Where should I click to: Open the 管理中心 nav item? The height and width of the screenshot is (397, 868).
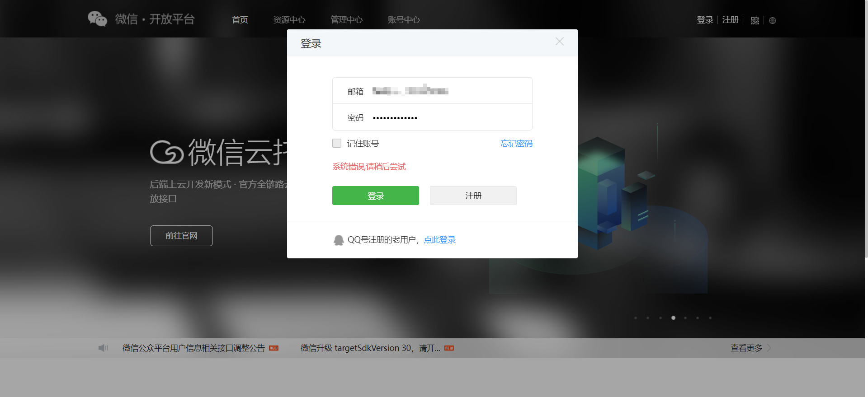[x=347, y=20]
